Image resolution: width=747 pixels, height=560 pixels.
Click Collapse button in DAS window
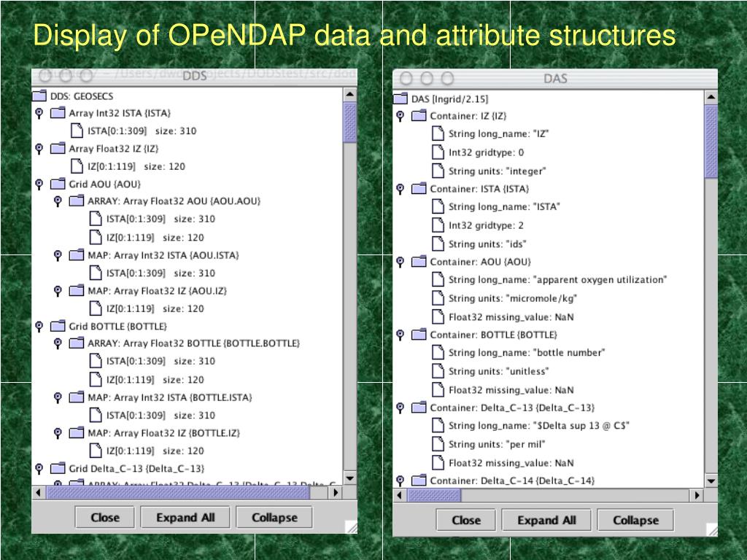pos(635,520)
